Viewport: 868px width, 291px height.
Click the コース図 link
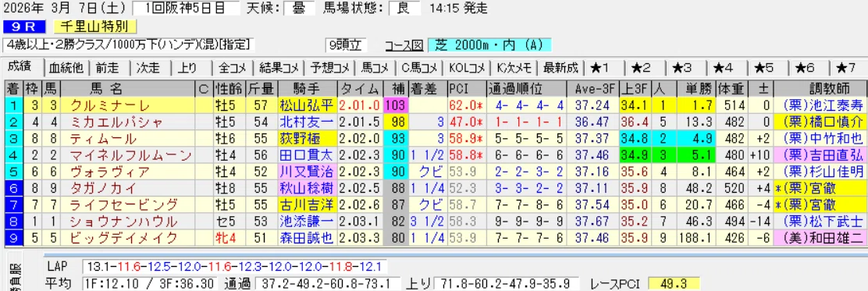coord(404,45)
